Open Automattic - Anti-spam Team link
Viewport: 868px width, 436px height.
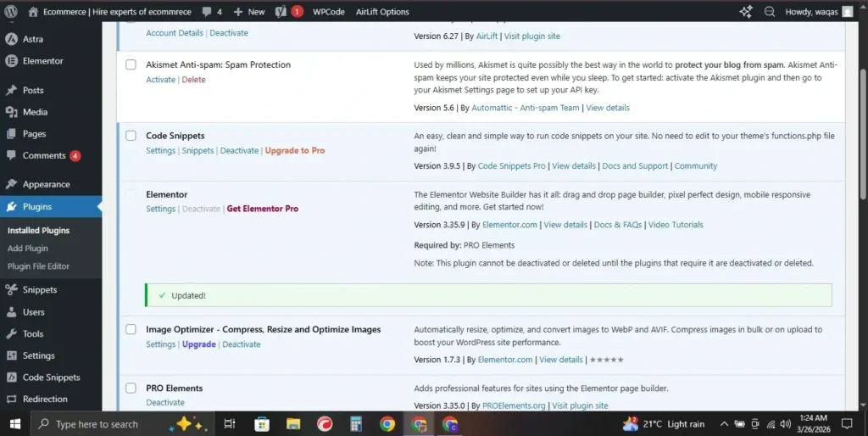526,108
